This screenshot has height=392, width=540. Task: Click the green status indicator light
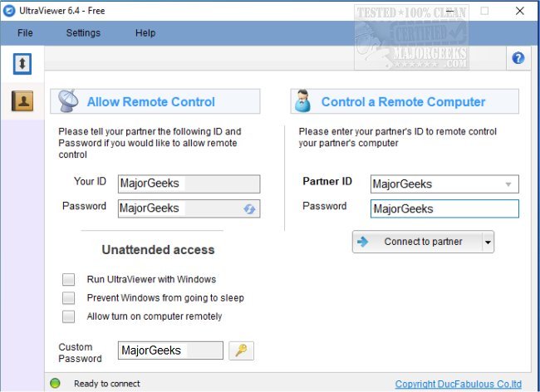(x=55, y=383)
